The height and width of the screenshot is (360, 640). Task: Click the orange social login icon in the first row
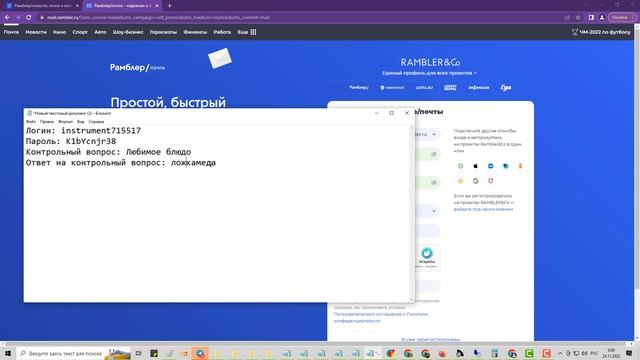[520, 166]
